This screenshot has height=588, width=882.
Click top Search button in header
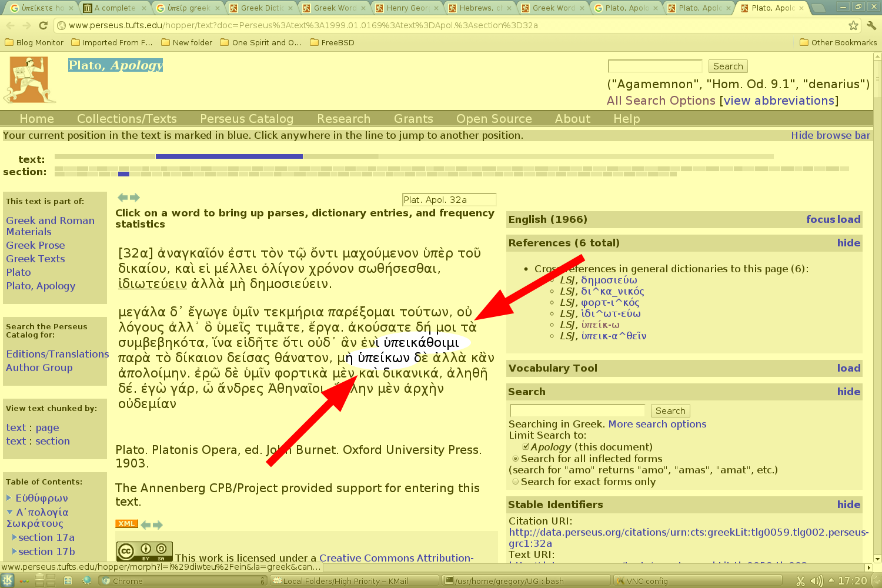click(x=728, y=66)
